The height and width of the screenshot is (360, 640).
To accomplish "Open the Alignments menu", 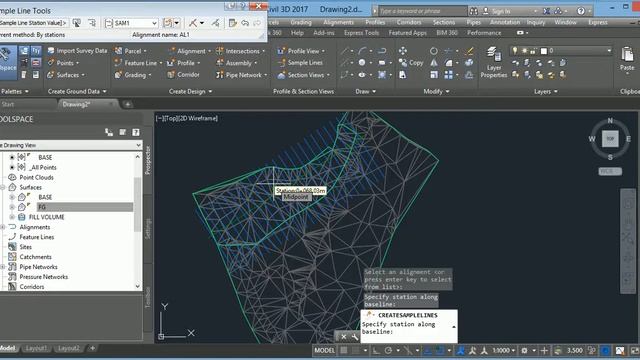I will (x=338, y=22).
